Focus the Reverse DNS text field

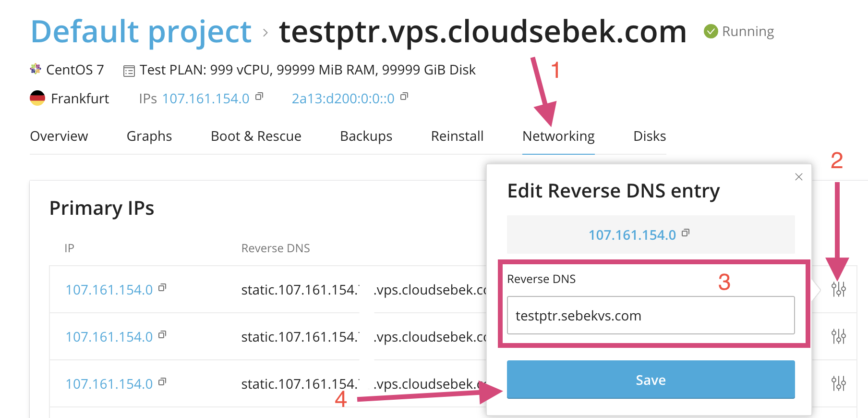651,315
